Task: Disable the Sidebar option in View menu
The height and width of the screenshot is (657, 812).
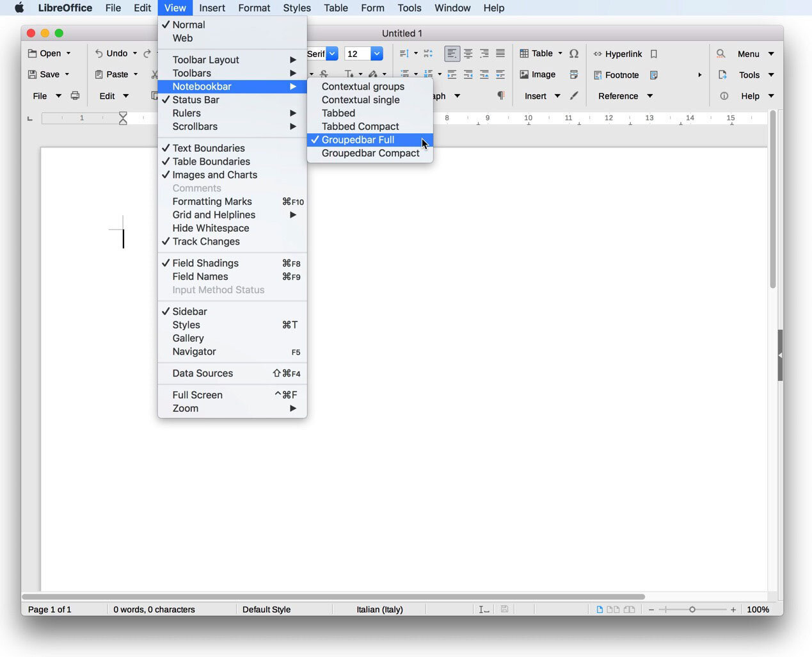Action: pyautogui.click(x=189, y=311)
